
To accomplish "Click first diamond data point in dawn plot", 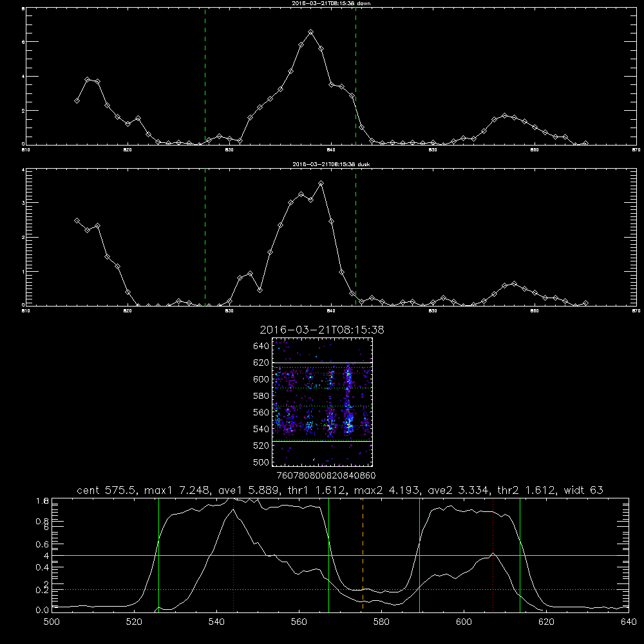I will 77,100.
